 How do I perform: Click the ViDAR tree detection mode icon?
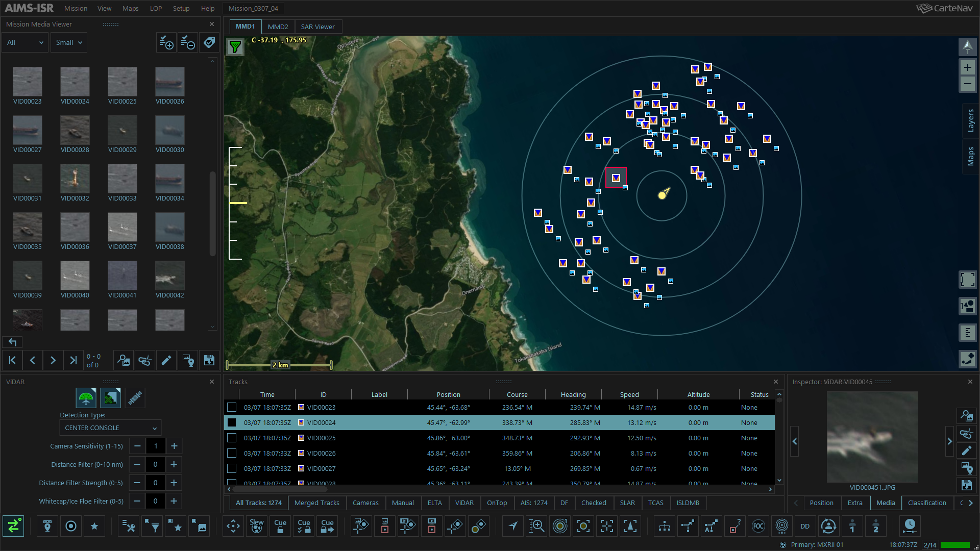pyautogui.click(x=86, y=398)
